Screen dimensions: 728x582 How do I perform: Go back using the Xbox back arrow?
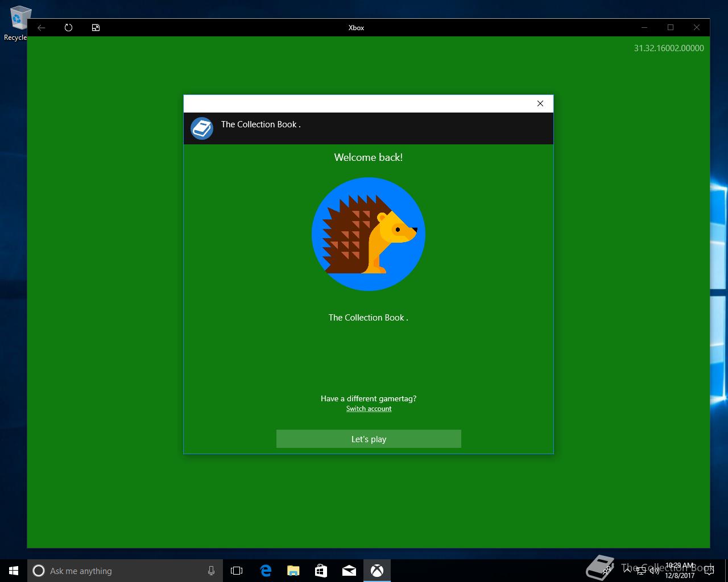(42, 27)
